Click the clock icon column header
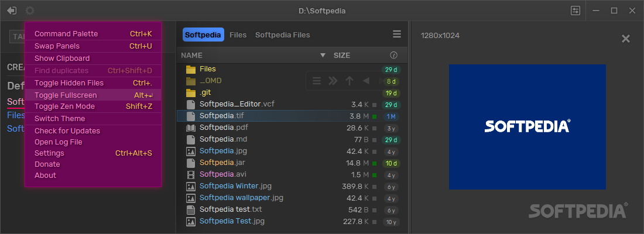Screen dimensions: 644x234 point(393,55)
